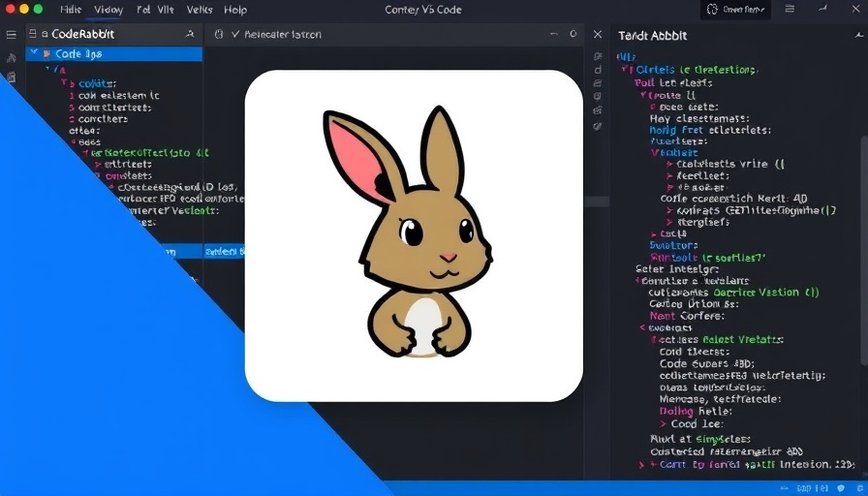Viewport: 868px width, 496px height.
Task: Select the editor tab next to the checkmark
Action: pyautogui.click(x=282, y=34)
